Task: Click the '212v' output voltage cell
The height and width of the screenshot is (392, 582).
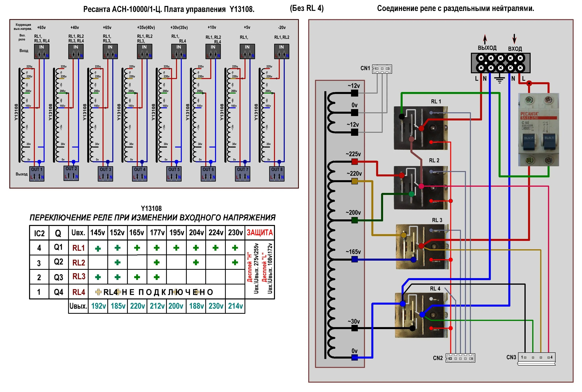Action: [x=157, y=306]
